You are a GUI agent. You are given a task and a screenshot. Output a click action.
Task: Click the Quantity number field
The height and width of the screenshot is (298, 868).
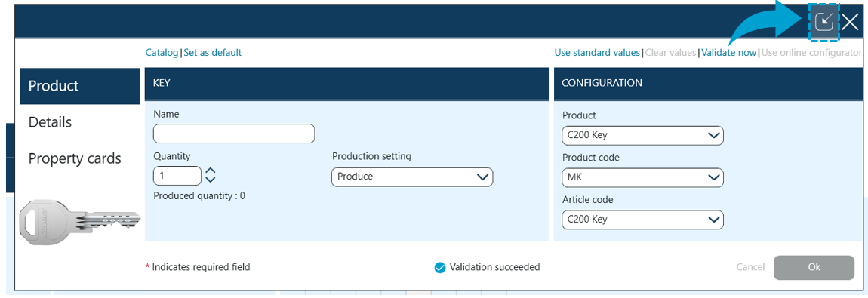point(177,176)
